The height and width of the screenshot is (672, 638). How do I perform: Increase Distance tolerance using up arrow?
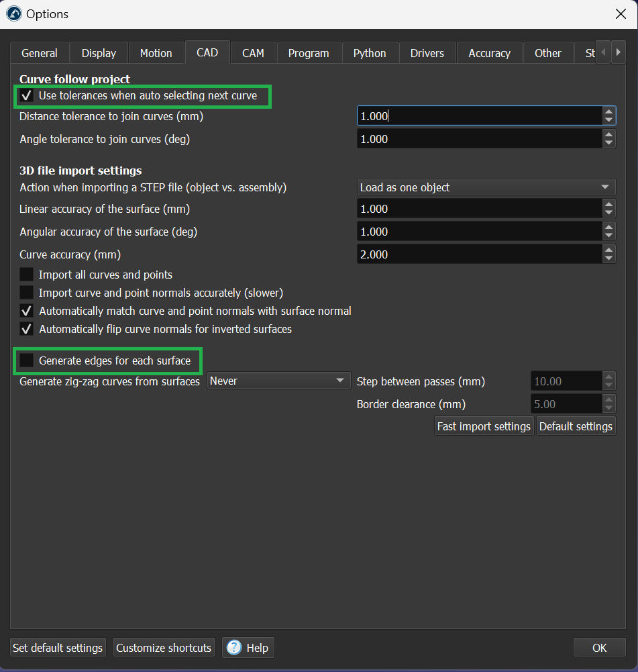(x=608, y=112)
